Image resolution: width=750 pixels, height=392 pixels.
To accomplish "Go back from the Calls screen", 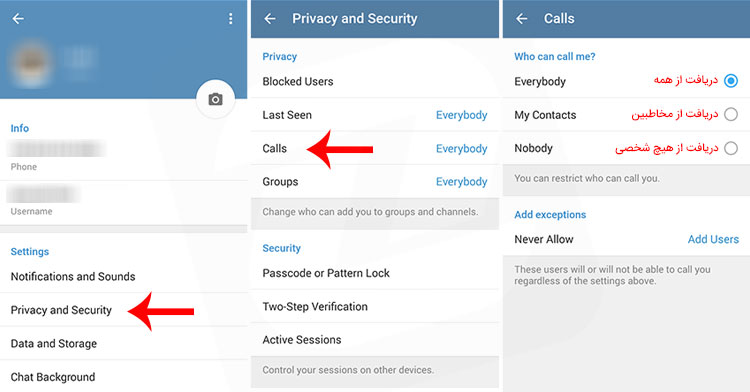I will [521, 19].
